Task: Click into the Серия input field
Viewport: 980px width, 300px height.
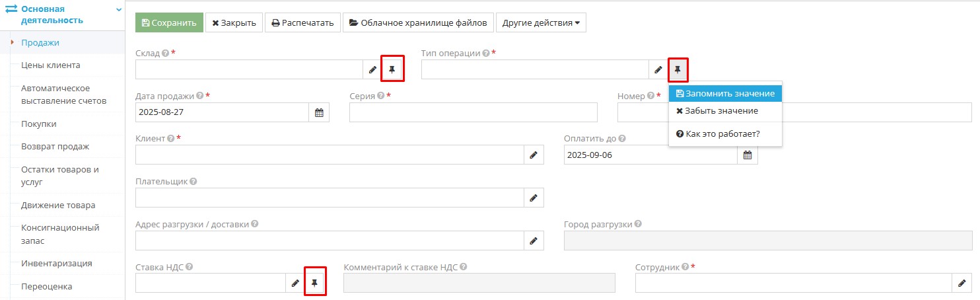Action: point(473,112)
